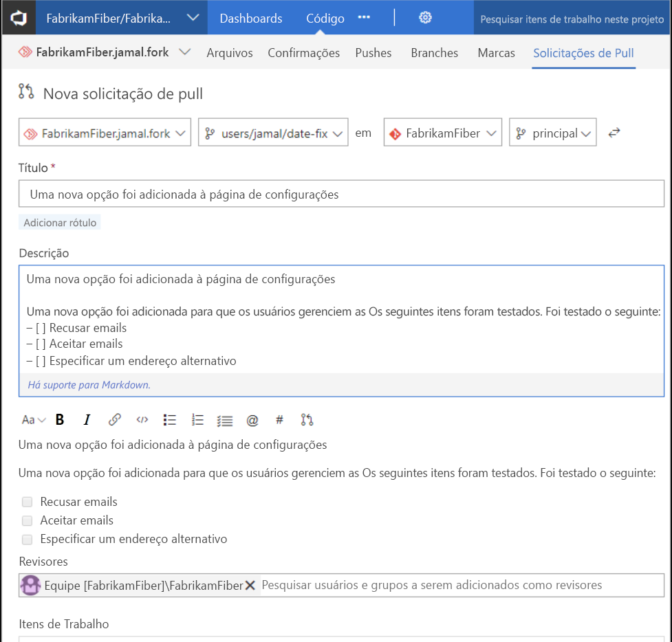Insert a code snippet with the code icon
Image resolution: width=672 pixels, height=642 pixels.
pos(142,419)
